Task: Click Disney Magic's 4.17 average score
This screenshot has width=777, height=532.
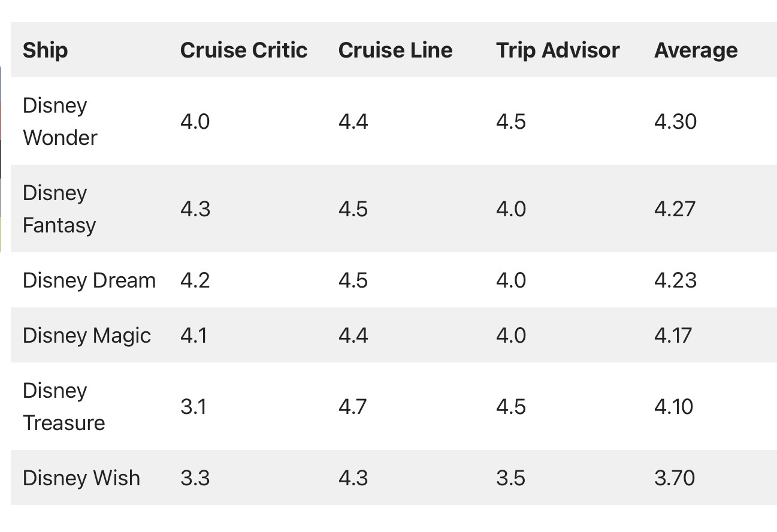Action: point(673,335)
